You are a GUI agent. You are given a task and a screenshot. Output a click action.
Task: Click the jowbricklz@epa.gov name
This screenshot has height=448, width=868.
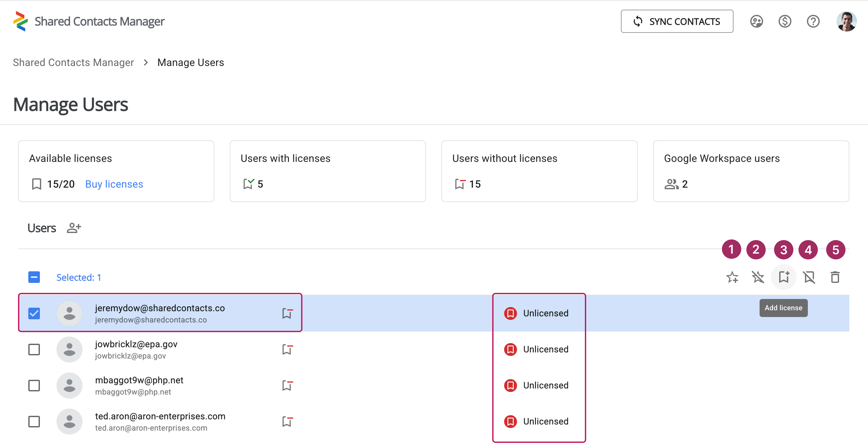[136, 344]
